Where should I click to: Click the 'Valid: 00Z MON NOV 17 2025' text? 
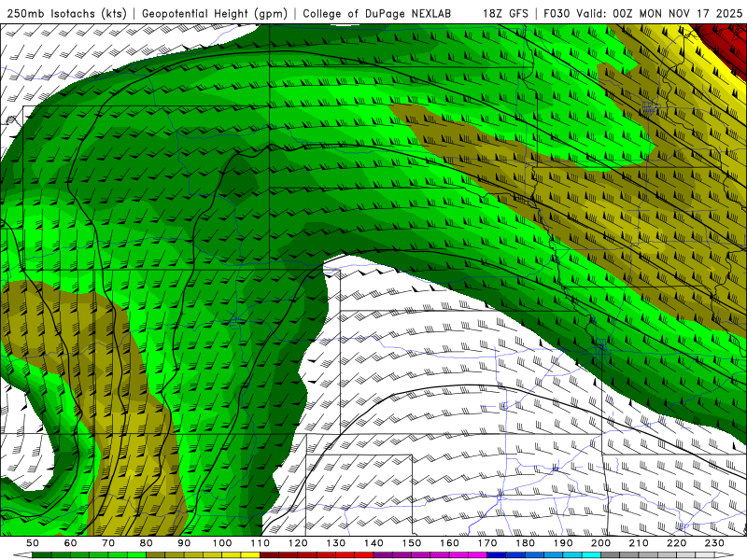[659, 13]
